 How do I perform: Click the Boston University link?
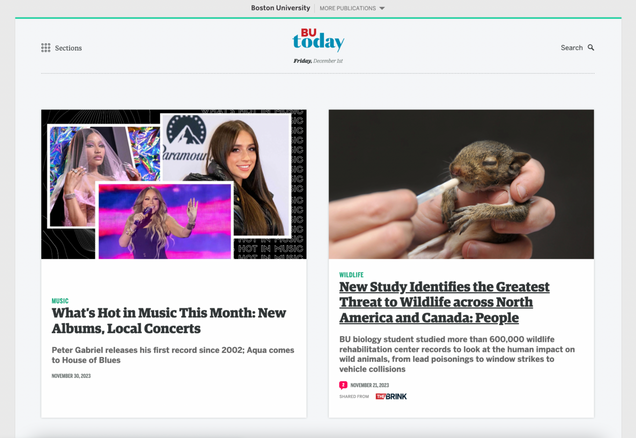tap(280, 8)
